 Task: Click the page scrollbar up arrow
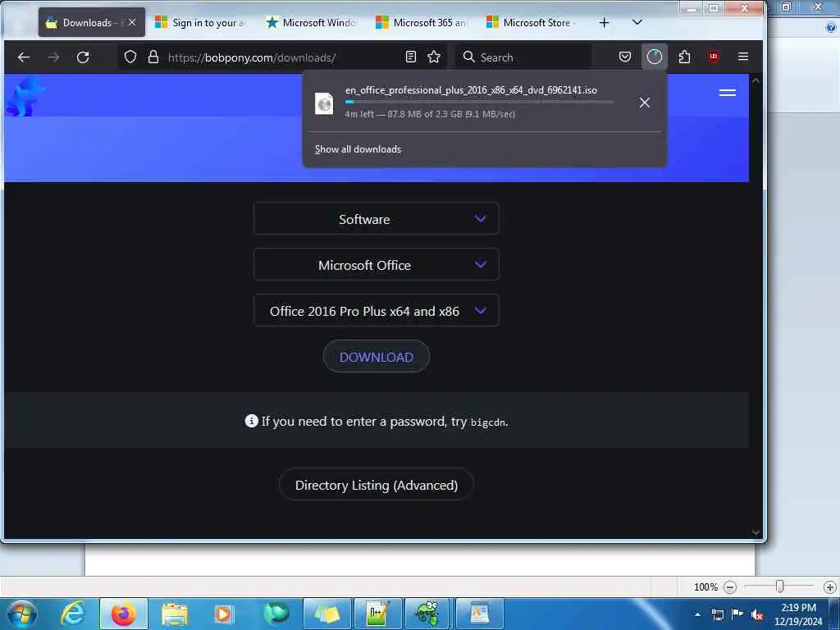coord(756,81)
